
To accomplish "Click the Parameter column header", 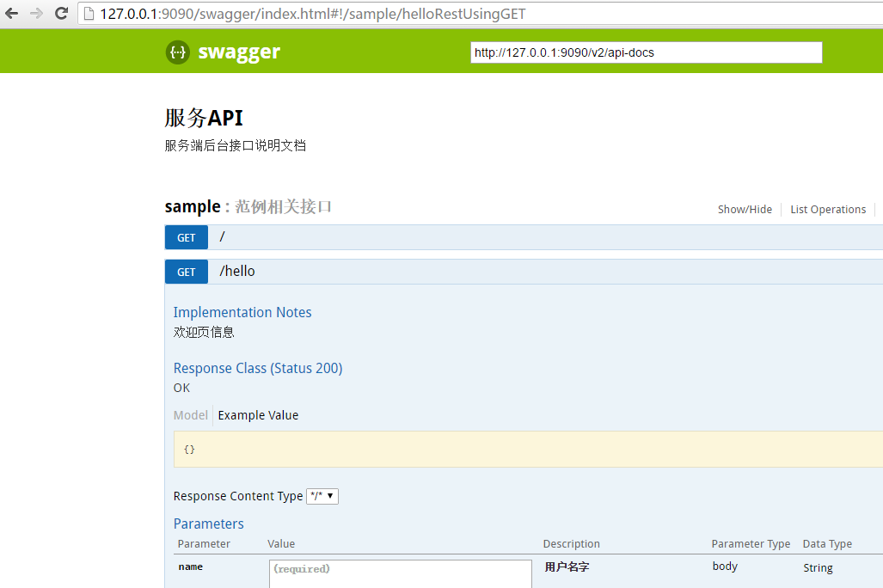I will click(x=204, y=543).
